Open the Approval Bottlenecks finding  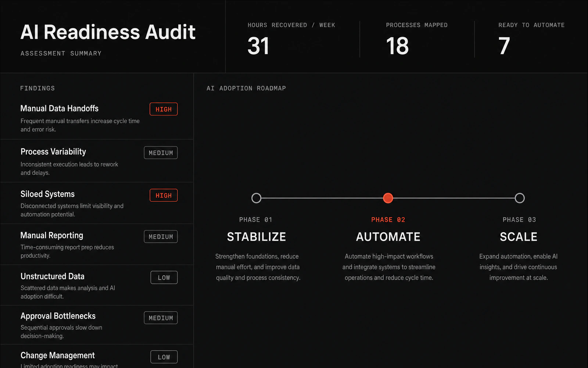coord(97,325)
